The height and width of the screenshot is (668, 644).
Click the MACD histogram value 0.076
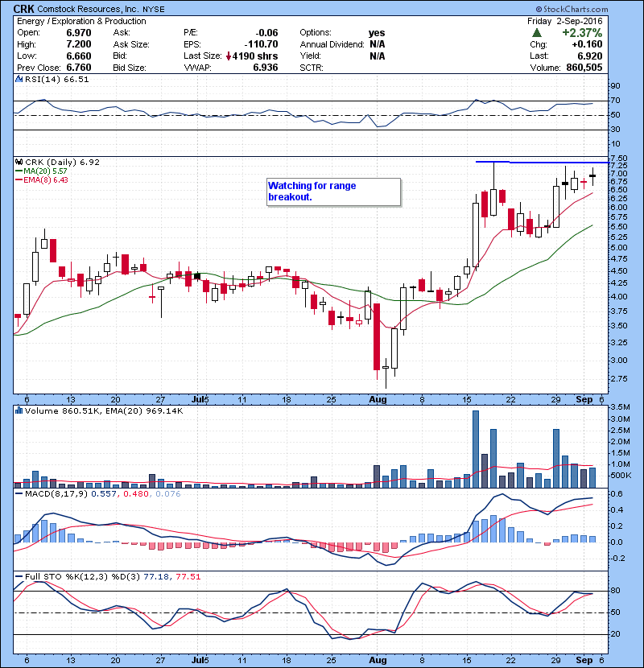[x=168, y=494]
